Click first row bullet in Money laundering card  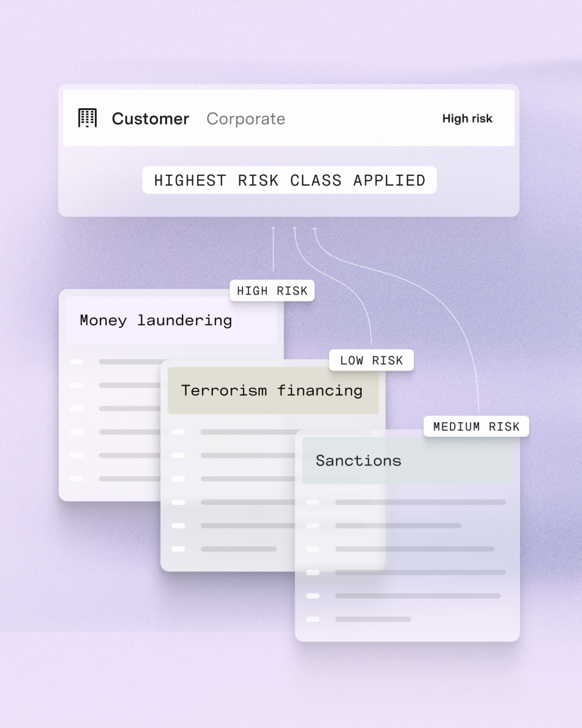pyautogui.click(x=77, y=362)
